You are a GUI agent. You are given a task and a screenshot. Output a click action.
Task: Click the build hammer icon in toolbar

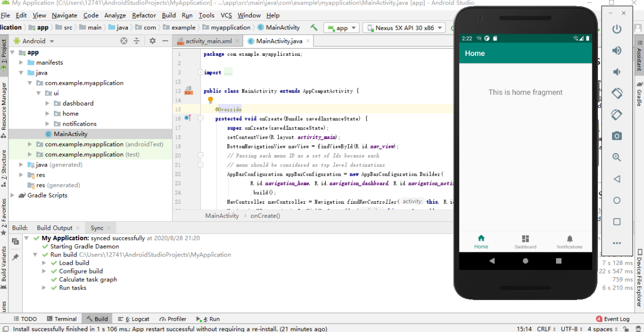tap(314, 27)
